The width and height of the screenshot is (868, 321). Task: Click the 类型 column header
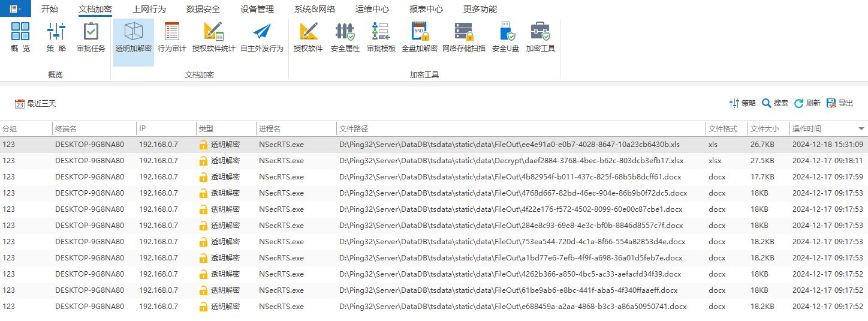click(227, 129)
